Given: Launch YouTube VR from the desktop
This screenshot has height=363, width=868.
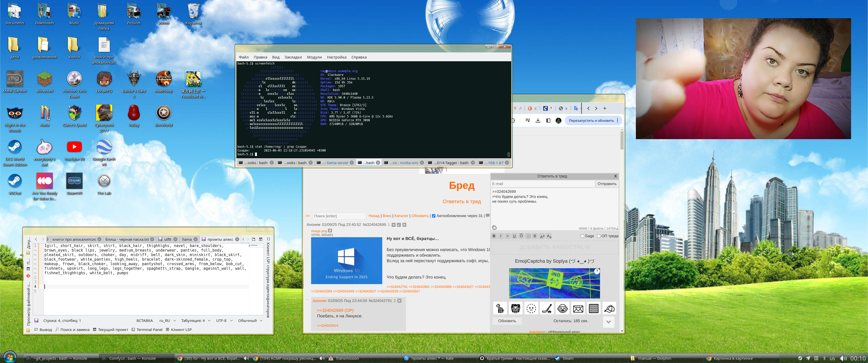Looking at the screenshot, I should tap(74, 150).
